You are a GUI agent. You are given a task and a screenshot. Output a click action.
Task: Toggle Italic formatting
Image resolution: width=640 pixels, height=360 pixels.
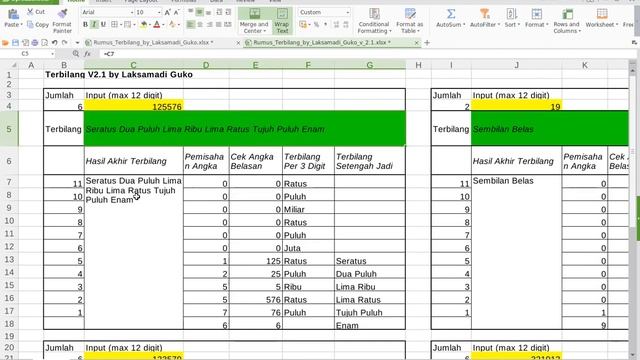point(94,25)
